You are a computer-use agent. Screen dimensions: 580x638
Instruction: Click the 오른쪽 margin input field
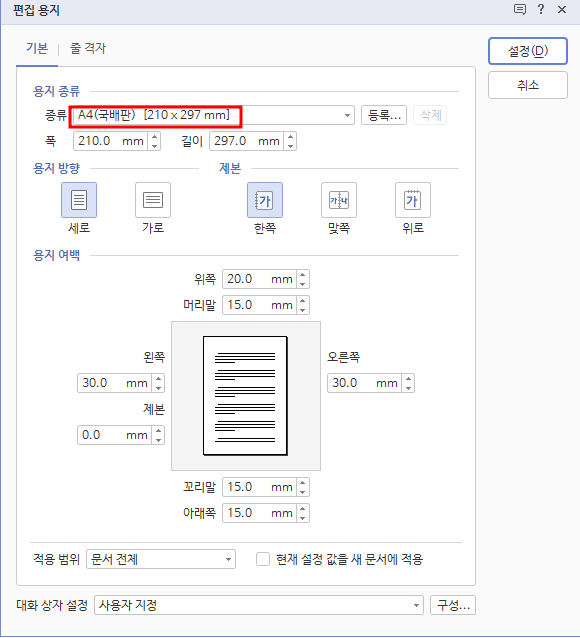pos(364,383)
